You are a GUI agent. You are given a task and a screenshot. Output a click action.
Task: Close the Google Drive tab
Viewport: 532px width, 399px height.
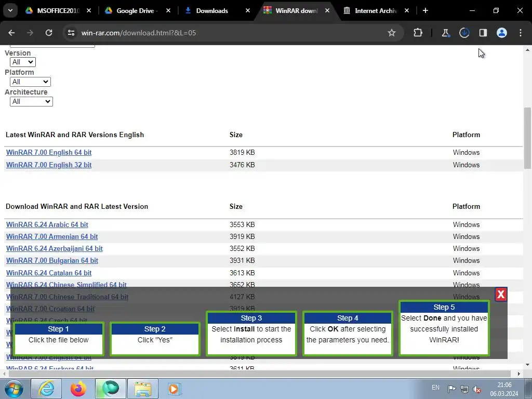(168, 10)
